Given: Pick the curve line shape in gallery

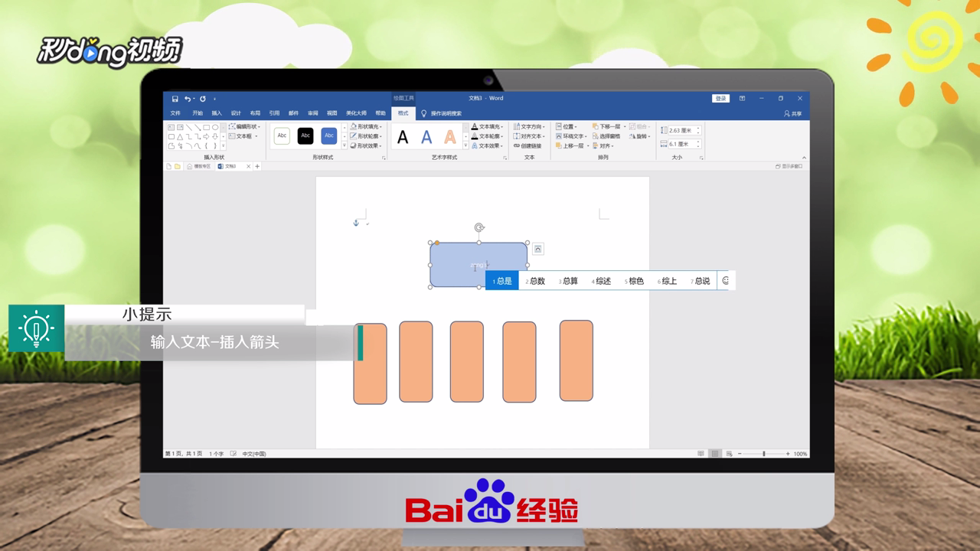Looking at the screenshot, I should point(198,145).
